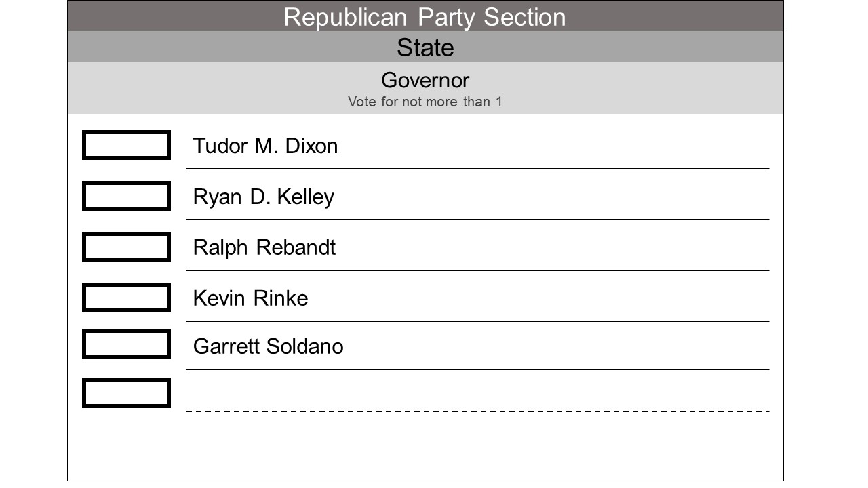Click the Republican Party Section header
This screenshot has height=488, width=868.
[x=425, y=16]
